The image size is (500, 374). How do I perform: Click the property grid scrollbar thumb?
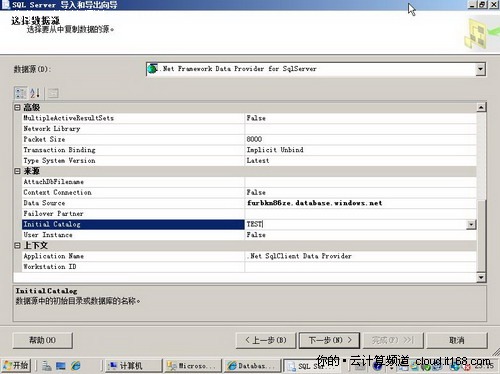(481, 235)
